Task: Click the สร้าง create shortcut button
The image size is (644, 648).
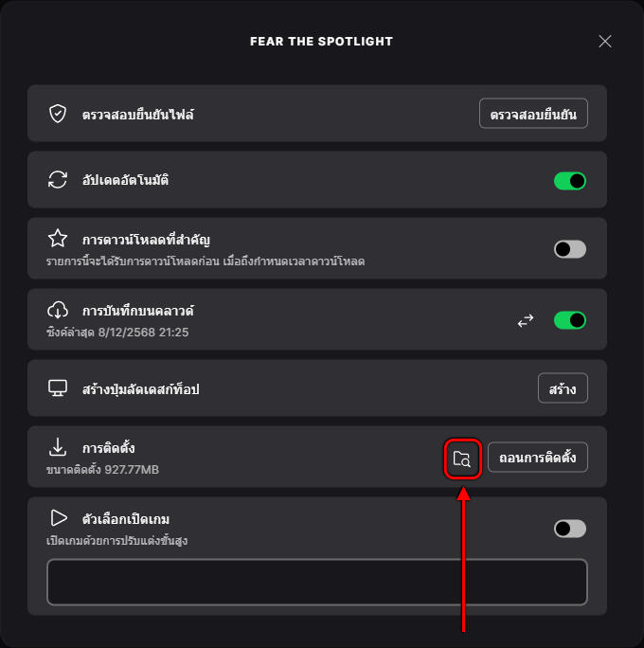Action: click(563, 388)
